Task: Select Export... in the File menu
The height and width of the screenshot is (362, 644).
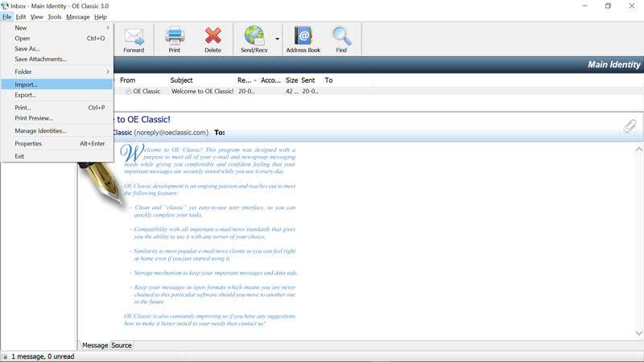Action: 57,95
